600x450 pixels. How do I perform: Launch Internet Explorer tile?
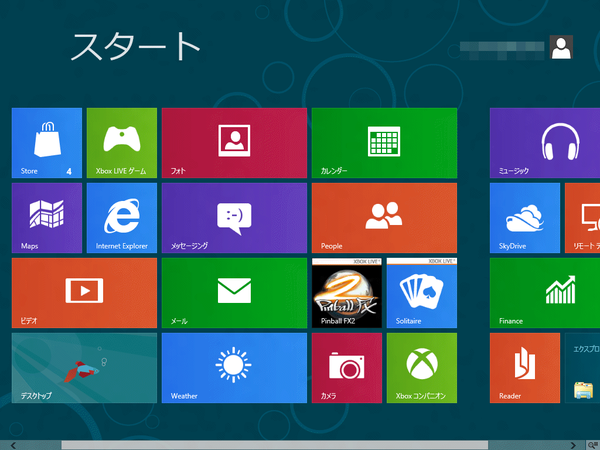pyautogui.click(x=122, y=218)
